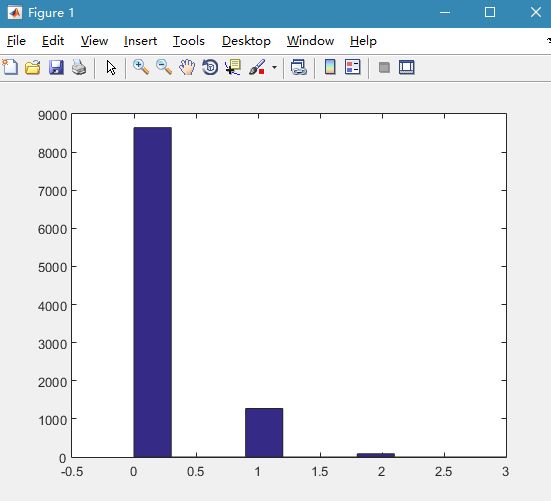Click the tallest bar at zero
551x501 pixels.
point(153,292)
